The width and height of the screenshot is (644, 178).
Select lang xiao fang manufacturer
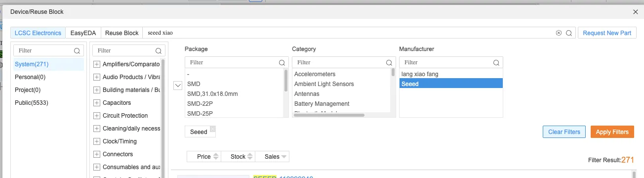pos(451,74)
